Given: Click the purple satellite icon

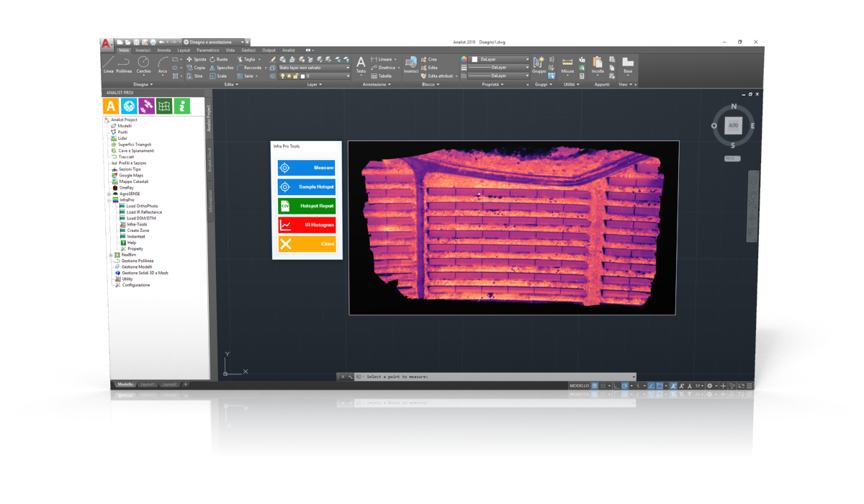Looking at the screenshot, I should [x=146, y=106].
